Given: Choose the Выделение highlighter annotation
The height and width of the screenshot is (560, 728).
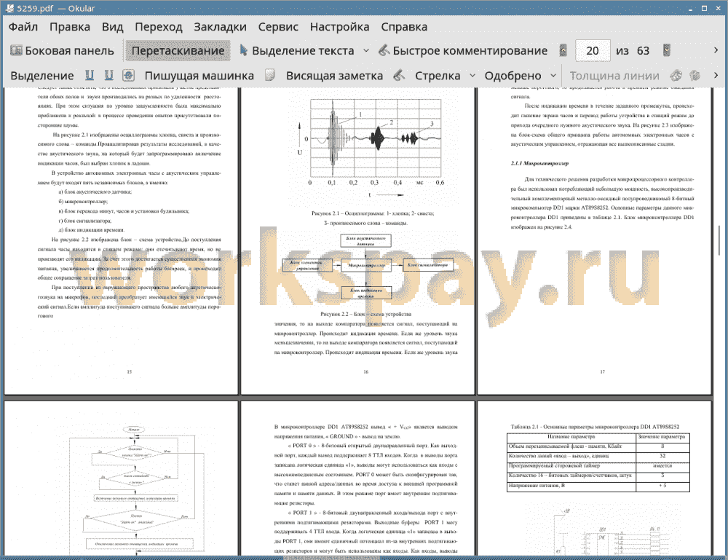Looking at the screenshot, I should click(41, 76).
